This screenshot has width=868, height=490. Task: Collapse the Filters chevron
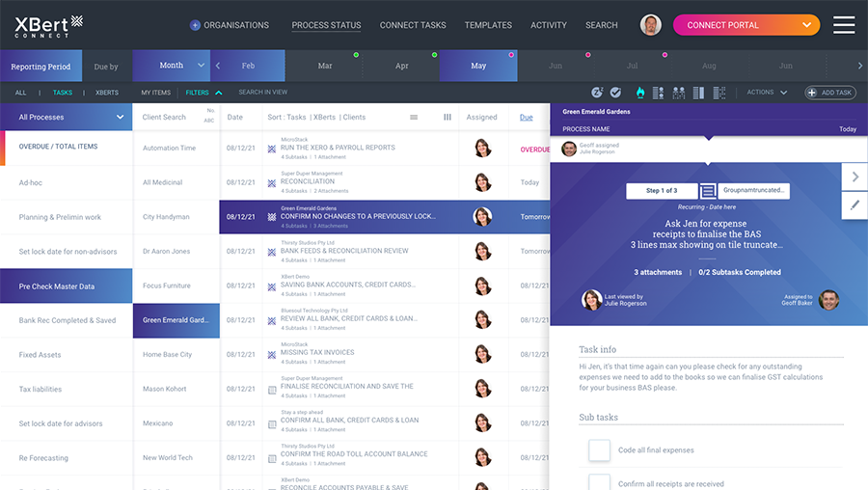tap(219, 93)
